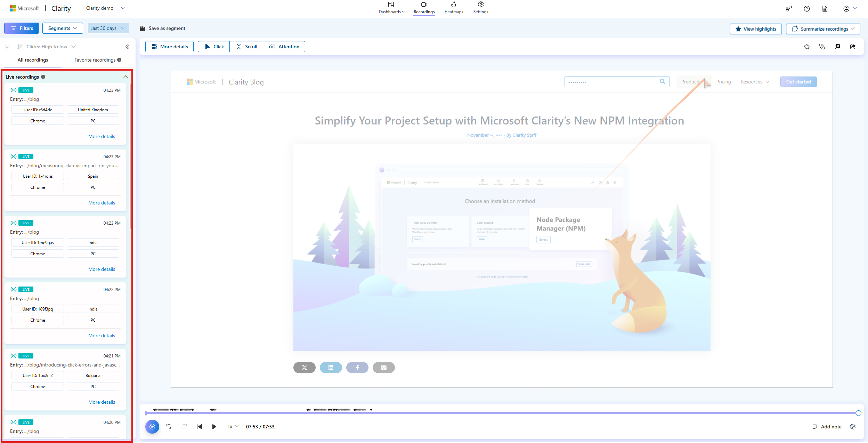This screenshot has width=868, height=443.
Task: Click the Spain country tag
Action: coord(93,176)
